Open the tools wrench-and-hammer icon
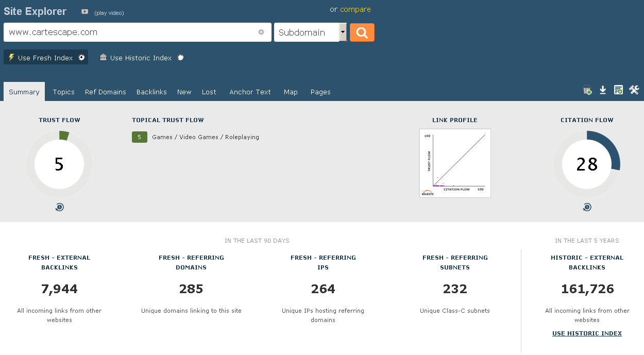 (x=634, y=90)
